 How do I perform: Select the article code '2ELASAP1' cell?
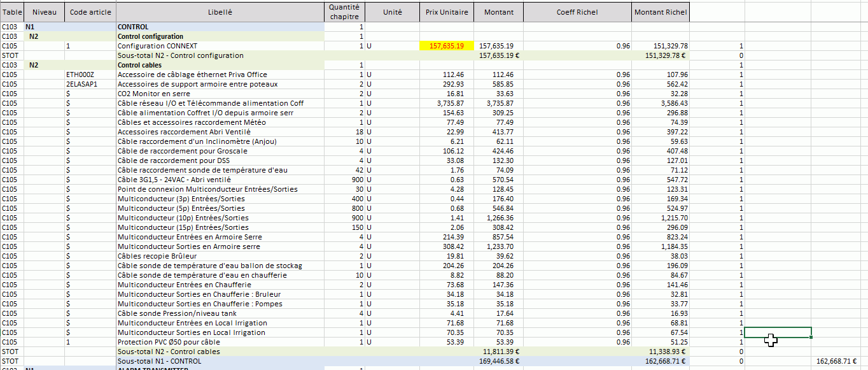click(81, 84)
